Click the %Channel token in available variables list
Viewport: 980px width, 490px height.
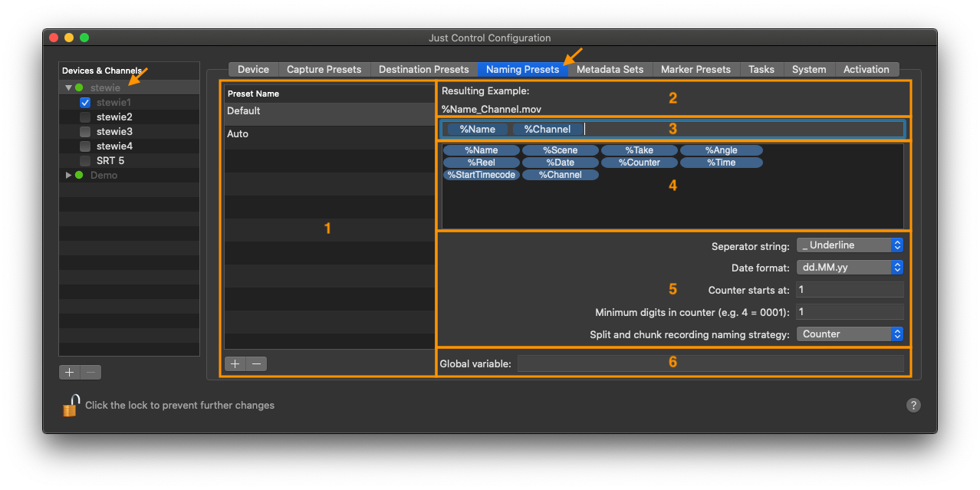click(x=561, y=175)
